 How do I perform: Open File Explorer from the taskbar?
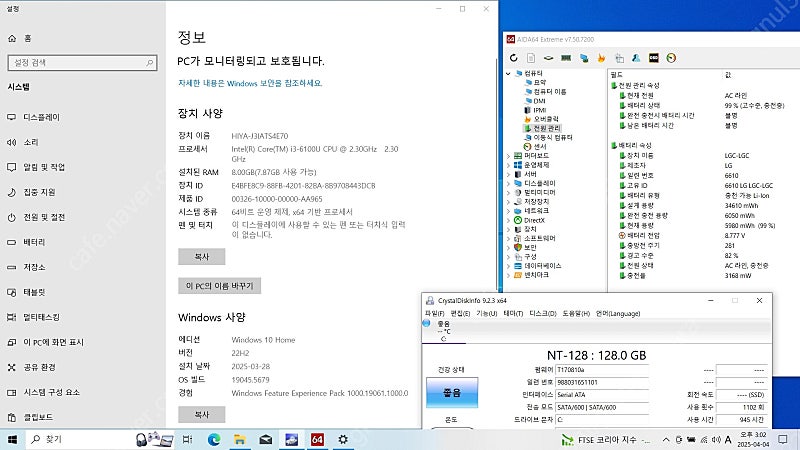coord(239,439)
